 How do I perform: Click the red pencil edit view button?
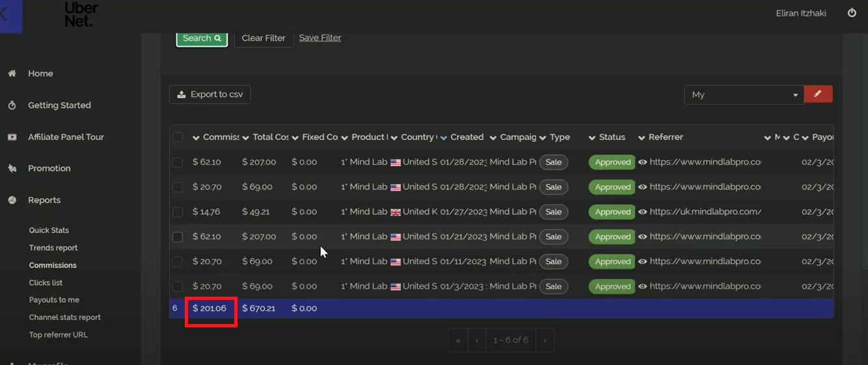pos(818,94)
